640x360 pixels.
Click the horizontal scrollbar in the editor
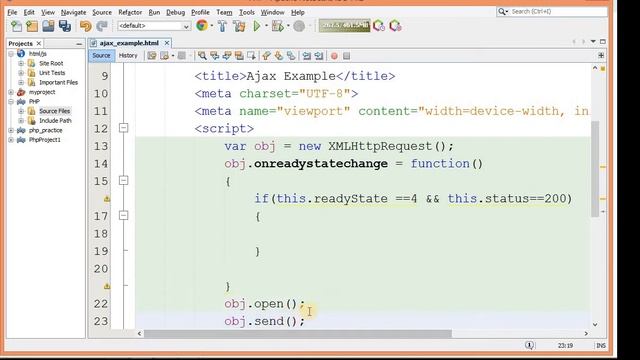pos(298,333)
